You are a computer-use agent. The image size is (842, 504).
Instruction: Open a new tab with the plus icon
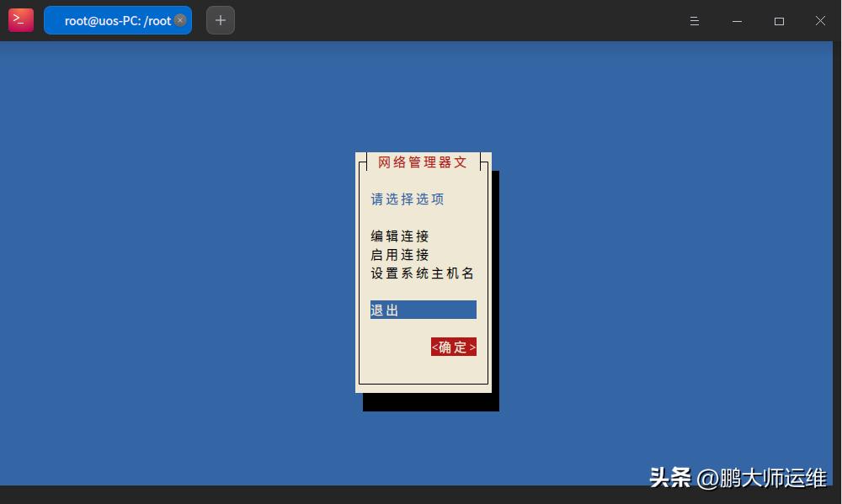220,20
